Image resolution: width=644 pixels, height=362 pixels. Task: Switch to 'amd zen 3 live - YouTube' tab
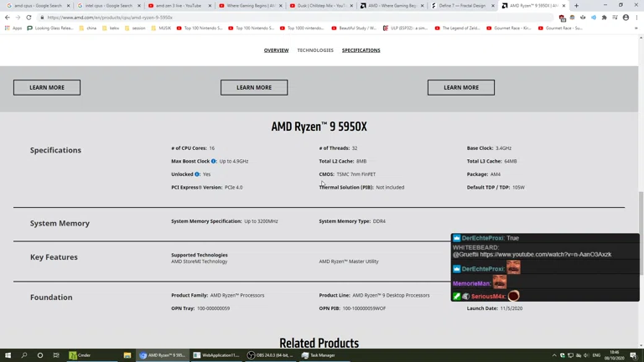pos(179,6)
